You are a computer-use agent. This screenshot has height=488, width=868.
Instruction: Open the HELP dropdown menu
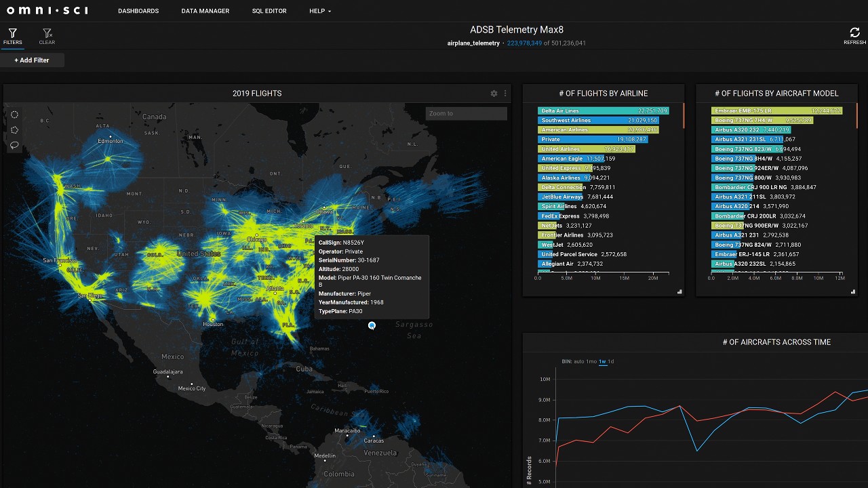pyautogui.click(x=319, y=11)
